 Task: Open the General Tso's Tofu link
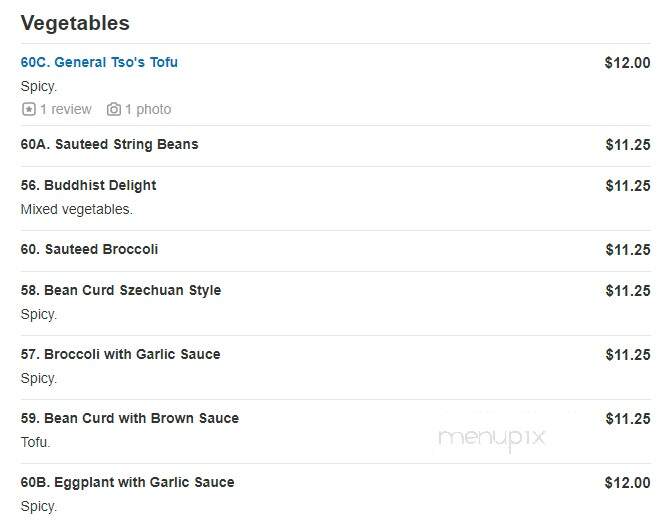click(99, 62)
